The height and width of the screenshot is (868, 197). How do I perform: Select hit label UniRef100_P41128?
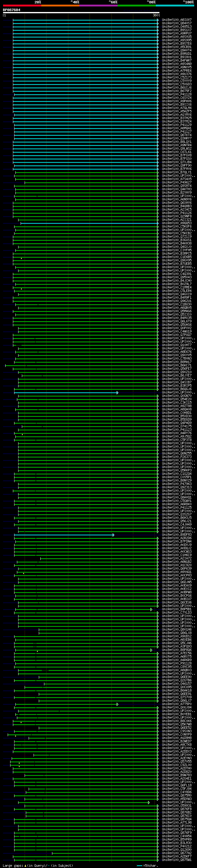pyautogui.click(x=176, y=94)
